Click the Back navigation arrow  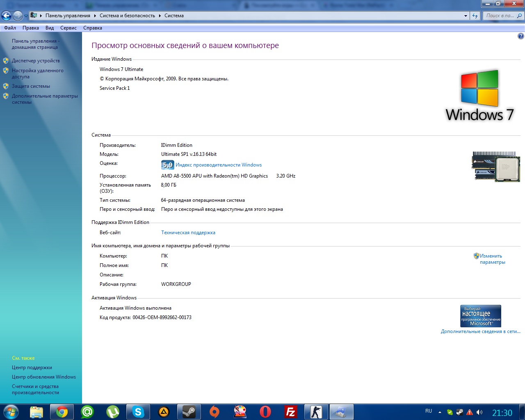(6, 16)
